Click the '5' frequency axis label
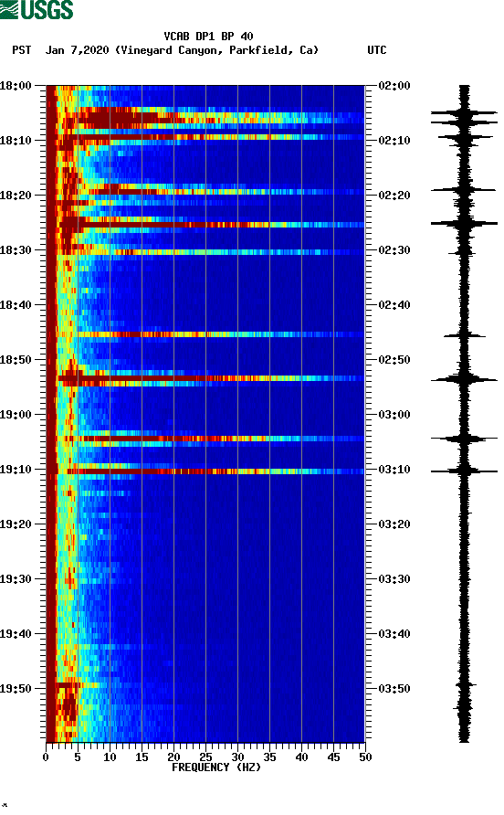Screen dimensions: 504x815 (x=78, y=757)
